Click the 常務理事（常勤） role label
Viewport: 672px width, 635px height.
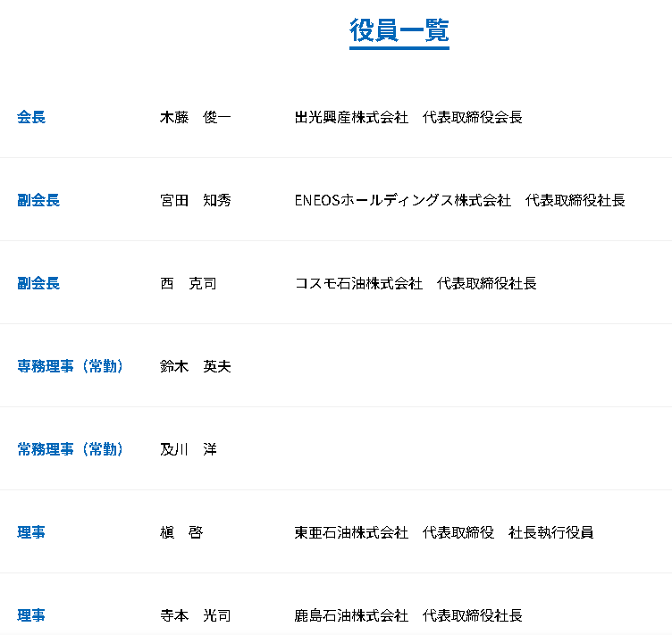click(71, 449)
